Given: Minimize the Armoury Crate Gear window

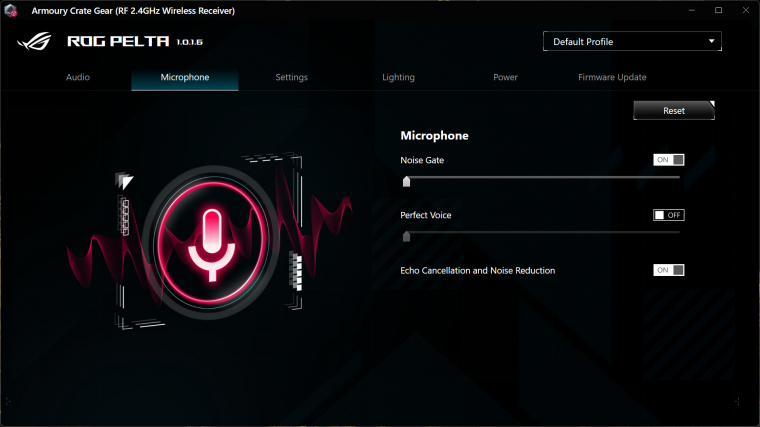Looking at the screenshot, I should click(690, 10).
